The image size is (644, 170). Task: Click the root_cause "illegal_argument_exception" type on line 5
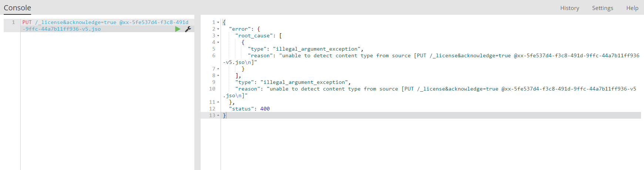click(x=316, y=49)
